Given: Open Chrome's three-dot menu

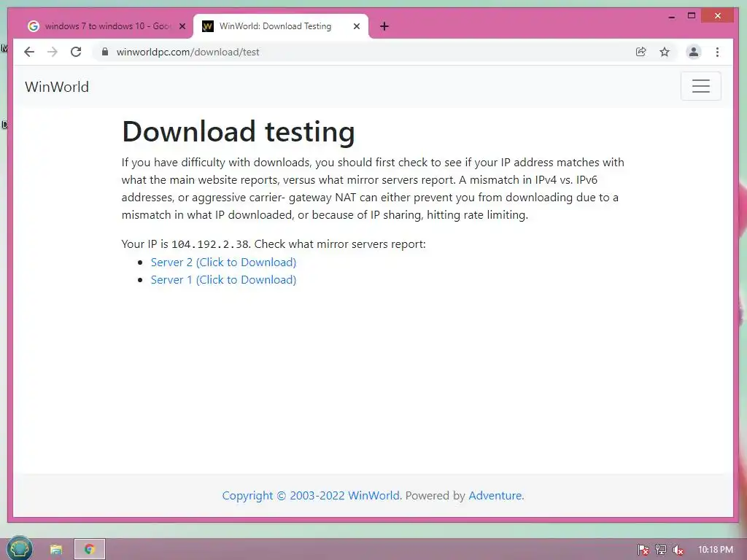Looking at the screenshot, I should [x=718, y=52].
